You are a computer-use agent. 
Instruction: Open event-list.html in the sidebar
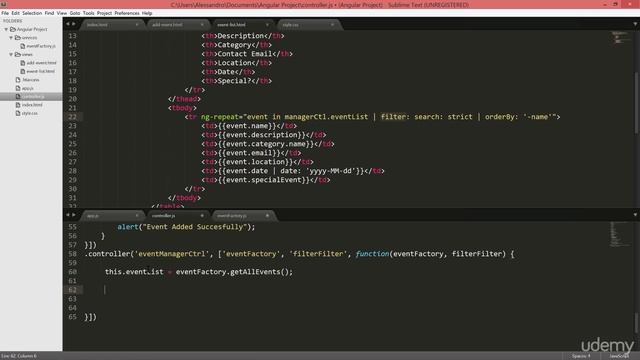[40, 71]
